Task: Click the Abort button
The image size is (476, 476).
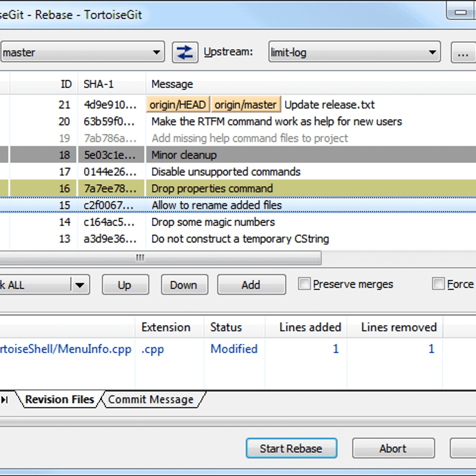Action: (393, 448)
